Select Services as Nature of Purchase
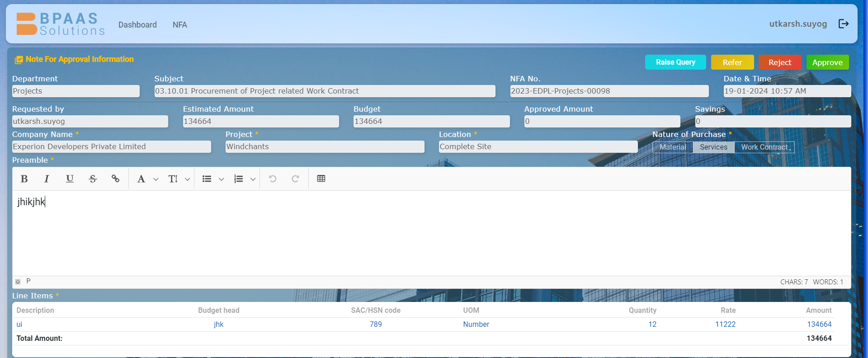The image size is (868, 358). [x=713, y=147]
